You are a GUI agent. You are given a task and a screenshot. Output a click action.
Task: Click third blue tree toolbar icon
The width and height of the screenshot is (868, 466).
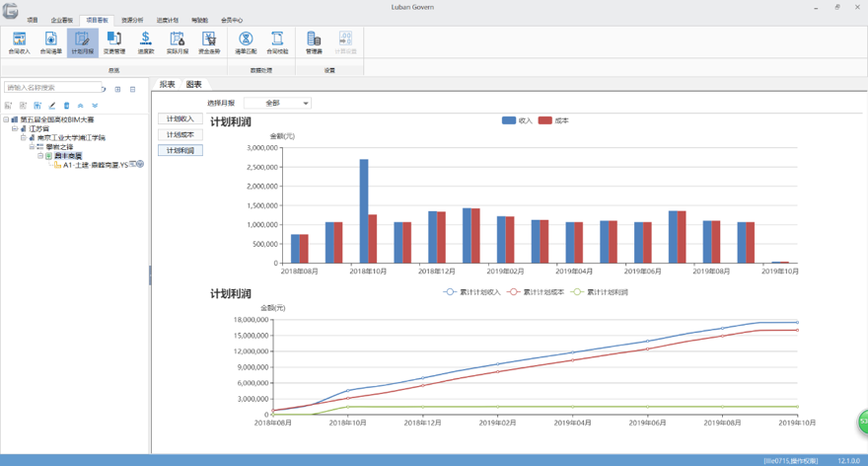37,106
